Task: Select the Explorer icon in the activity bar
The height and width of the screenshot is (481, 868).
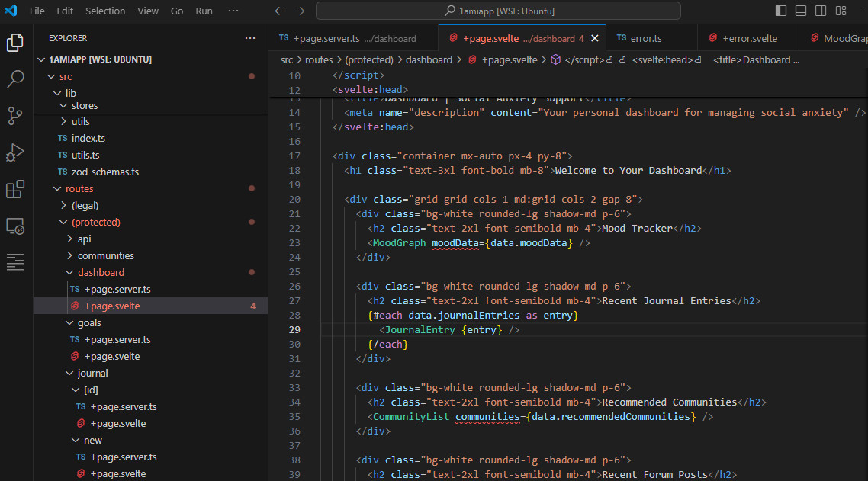Action: (15, 43)
